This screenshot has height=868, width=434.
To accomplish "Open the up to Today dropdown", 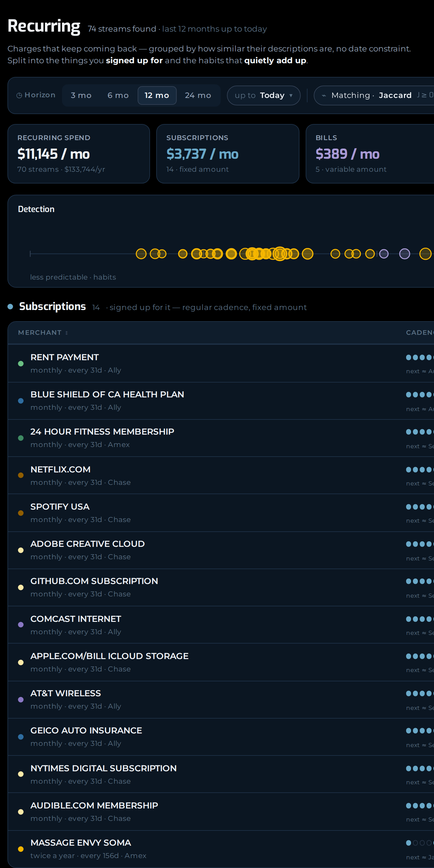I will tap(263, 95).
